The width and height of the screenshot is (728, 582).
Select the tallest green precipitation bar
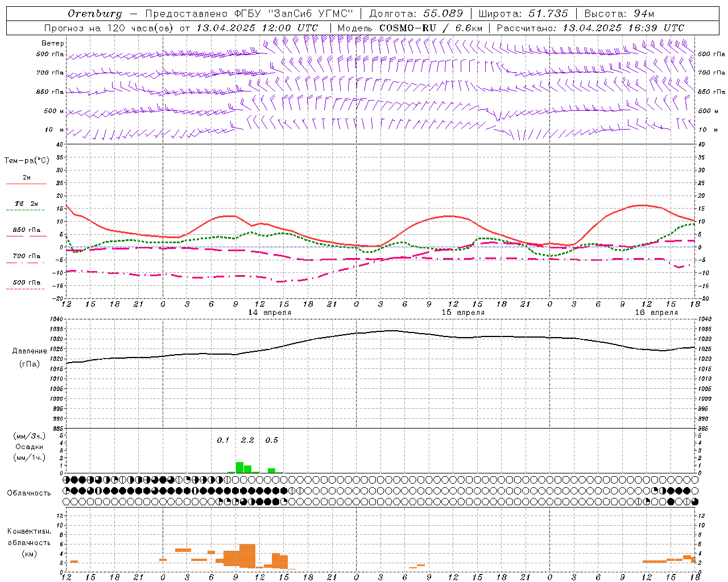[x=239, y=468]
